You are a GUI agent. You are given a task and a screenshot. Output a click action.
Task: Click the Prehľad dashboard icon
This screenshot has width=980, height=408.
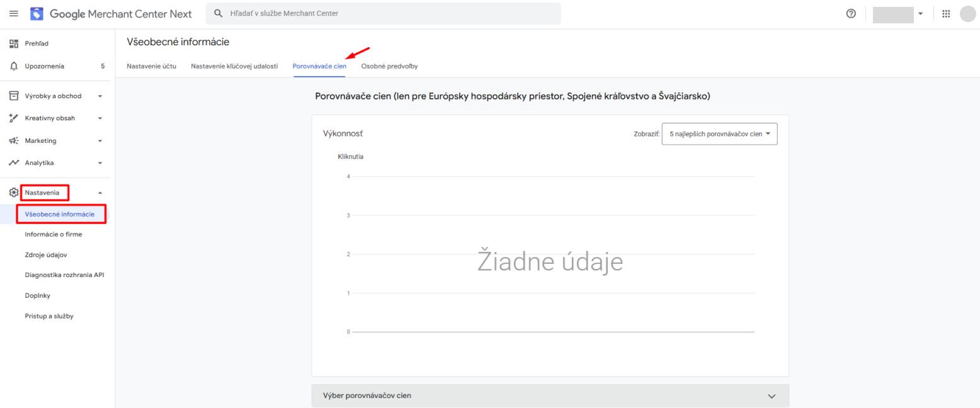[x=14, y=43]
